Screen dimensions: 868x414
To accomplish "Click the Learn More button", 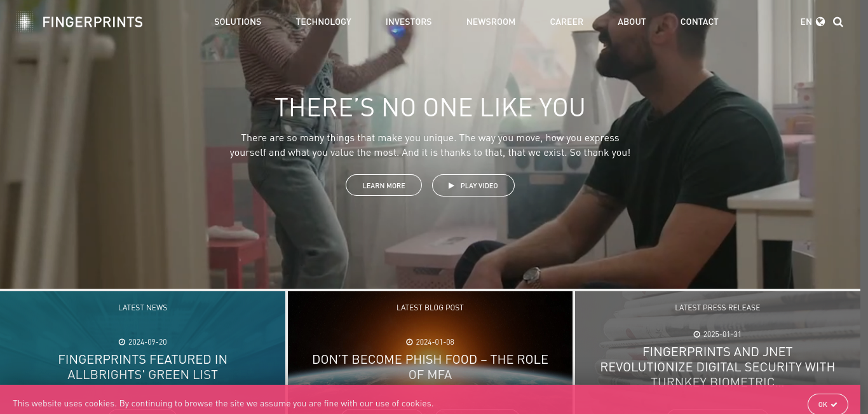I will (384, 185).
